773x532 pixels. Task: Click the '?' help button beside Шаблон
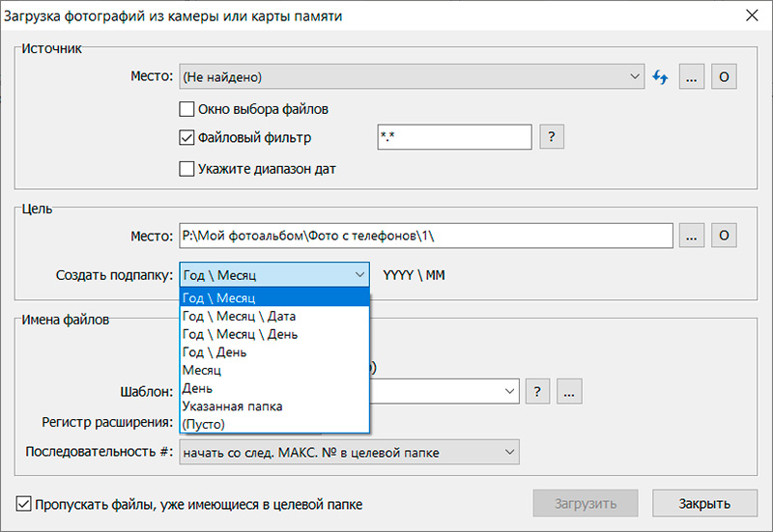click(538, 391)
